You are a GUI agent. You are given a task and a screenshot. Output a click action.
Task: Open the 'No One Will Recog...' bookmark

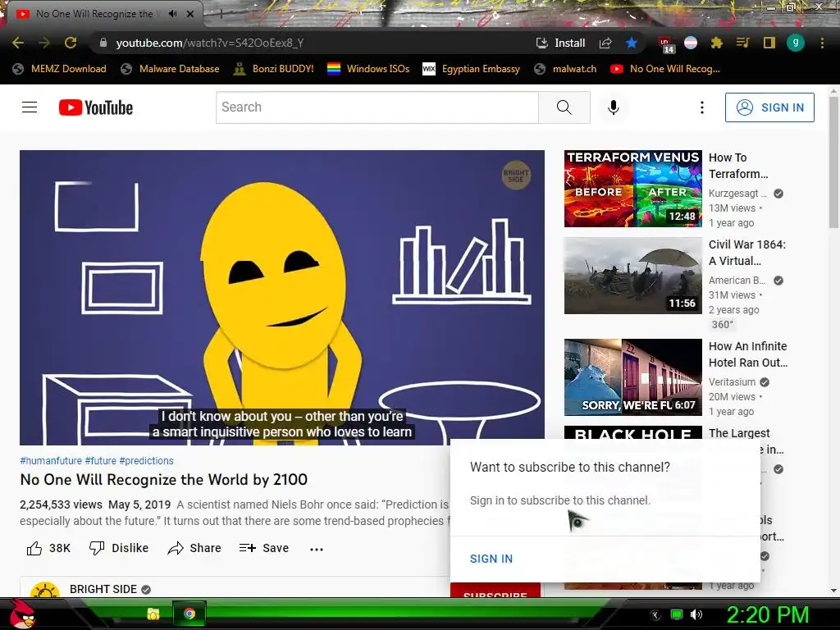point(665,69)
